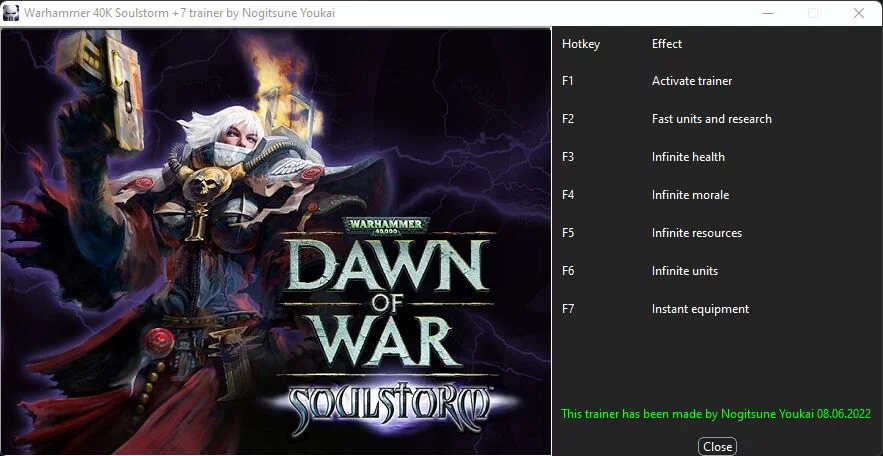Click the Close button at the bottom
This screenshot has height=456, width=883.
[717, 446]
